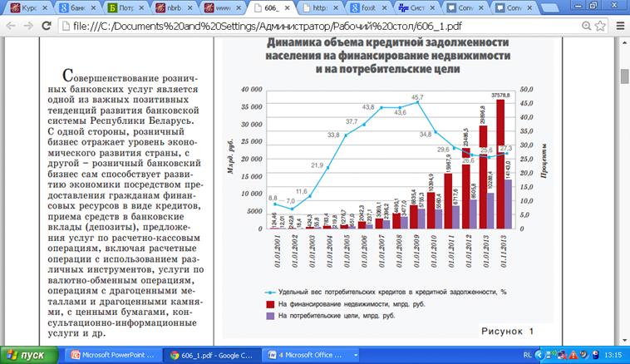Image resolution: width=630 pixels, height=364 pixels.
Task: Open the 'foxit' browser tab
Action: (364, 7)
